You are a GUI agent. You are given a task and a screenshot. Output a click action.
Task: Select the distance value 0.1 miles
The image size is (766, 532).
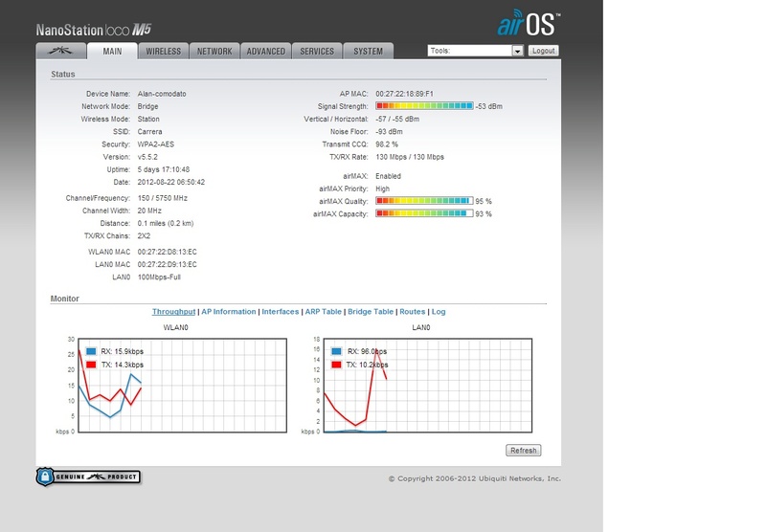165,224
